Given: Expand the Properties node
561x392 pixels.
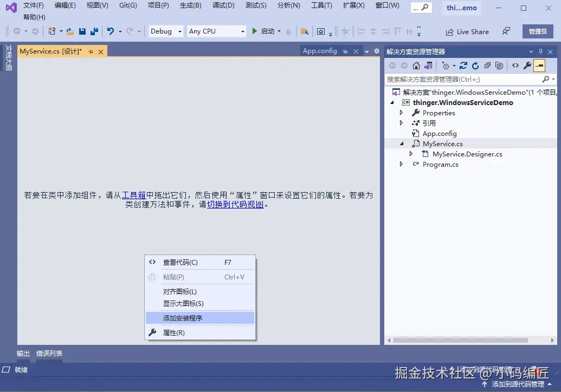Looking at the screenshot, I should (x=401, y=113).
